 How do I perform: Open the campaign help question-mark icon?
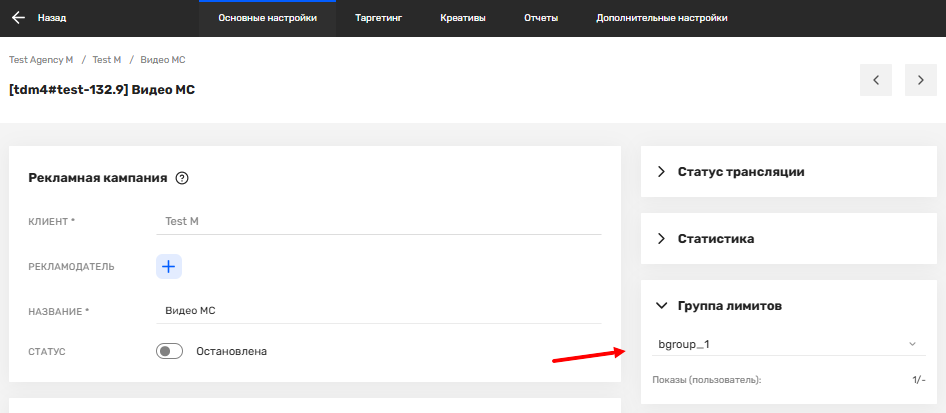182,178
